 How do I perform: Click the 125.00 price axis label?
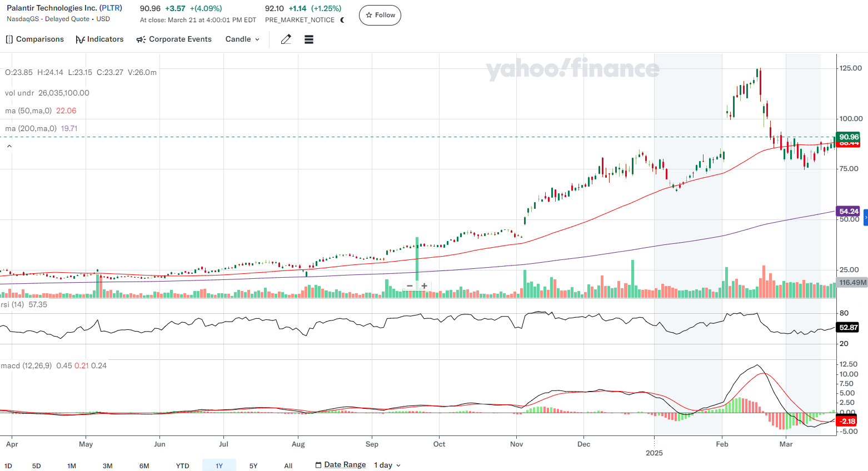tap(851, 68)
